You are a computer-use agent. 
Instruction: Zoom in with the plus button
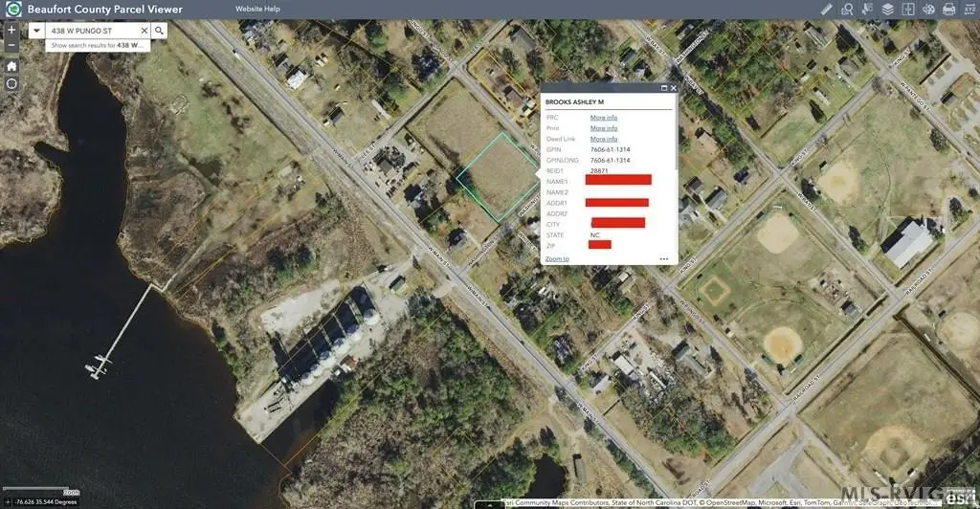coord(11,30)
